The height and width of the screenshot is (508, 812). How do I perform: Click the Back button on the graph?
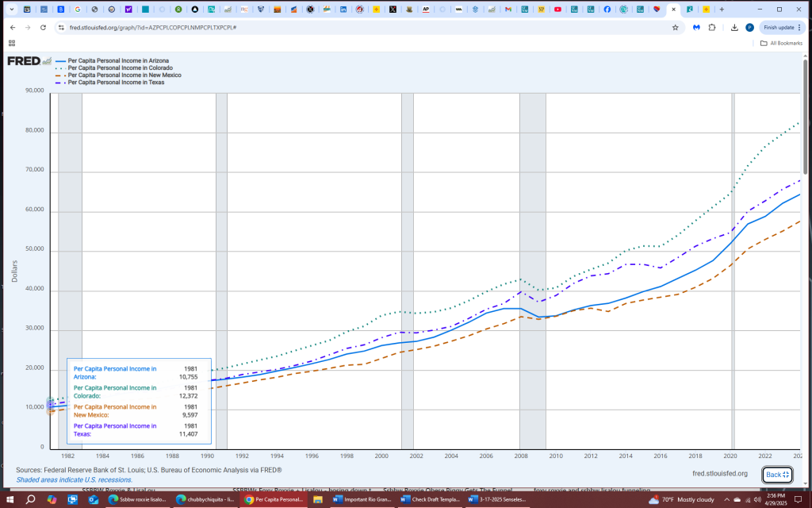776,475
